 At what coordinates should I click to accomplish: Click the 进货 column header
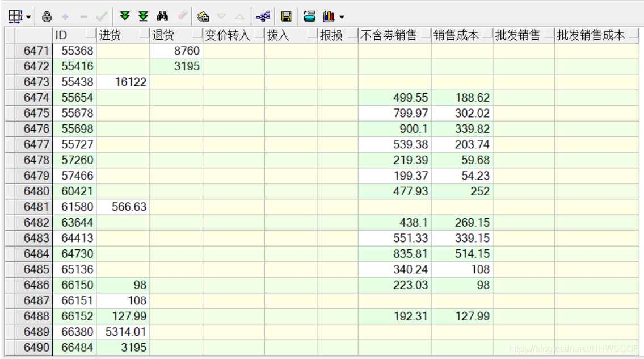tap(123, 35)
